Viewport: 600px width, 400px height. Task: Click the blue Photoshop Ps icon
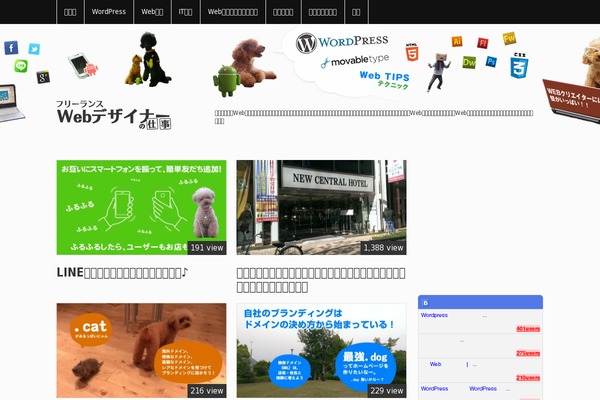click(x=491, y=61)
